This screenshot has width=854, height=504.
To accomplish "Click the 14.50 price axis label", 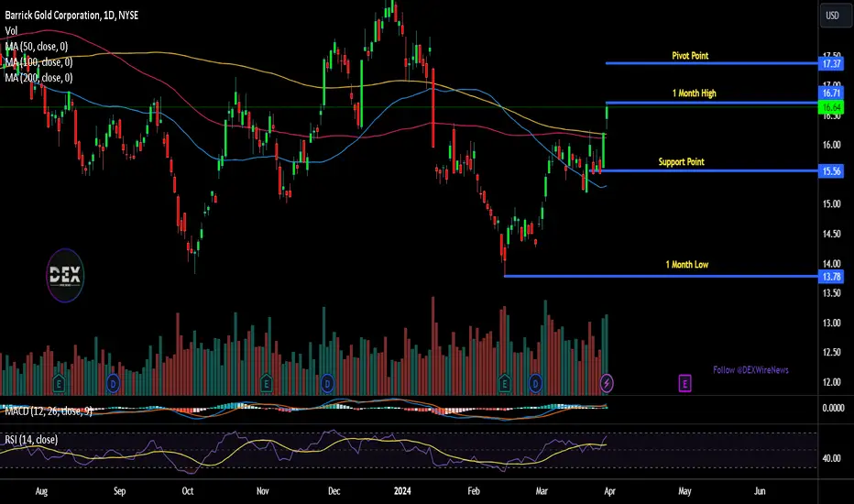I will (x=832, y=234).
